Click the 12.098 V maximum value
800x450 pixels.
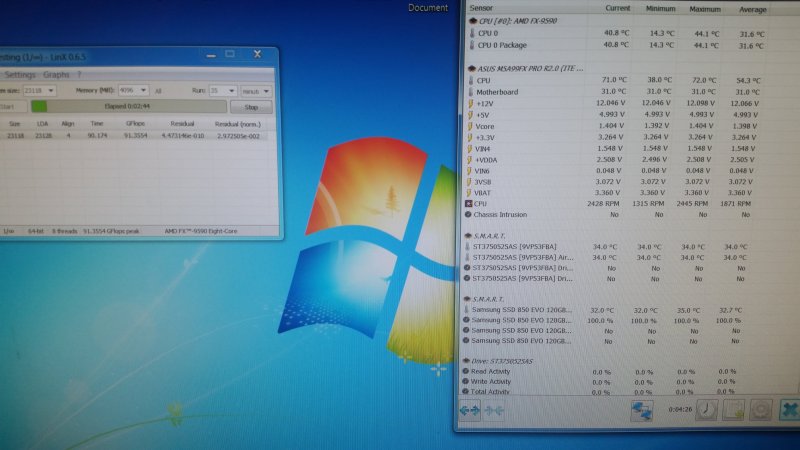[x=701, y=103]
